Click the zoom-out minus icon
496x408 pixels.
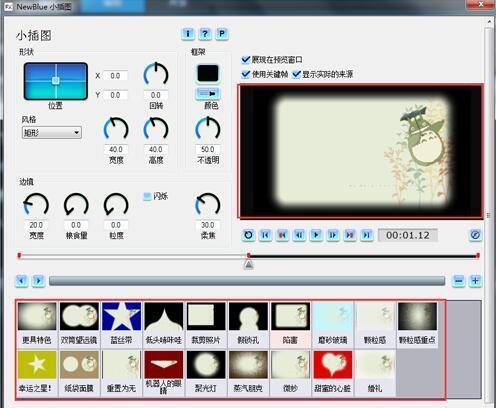pos(459,281)
